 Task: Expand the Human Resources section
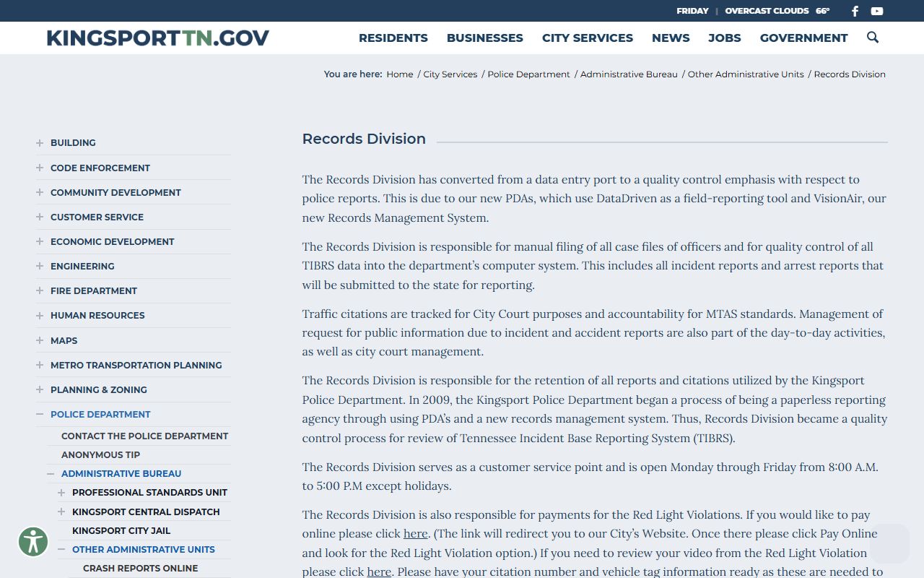point(40,315)
